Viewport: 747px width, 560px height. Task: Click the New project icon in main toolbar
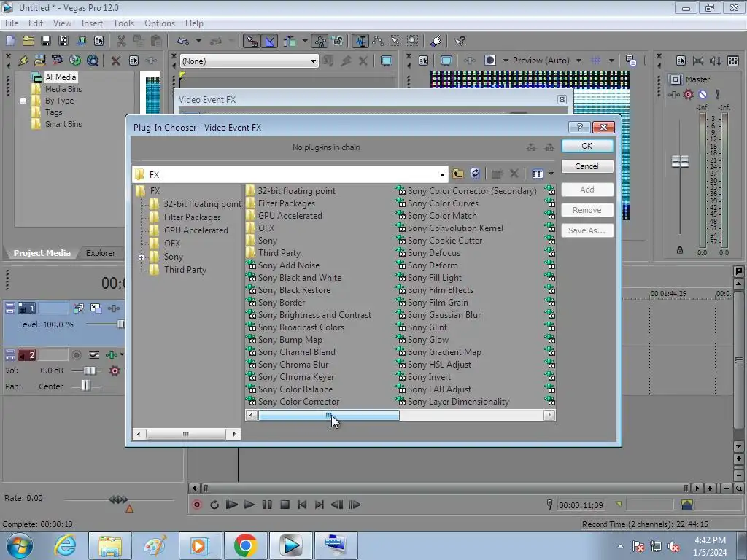point(10,41)
